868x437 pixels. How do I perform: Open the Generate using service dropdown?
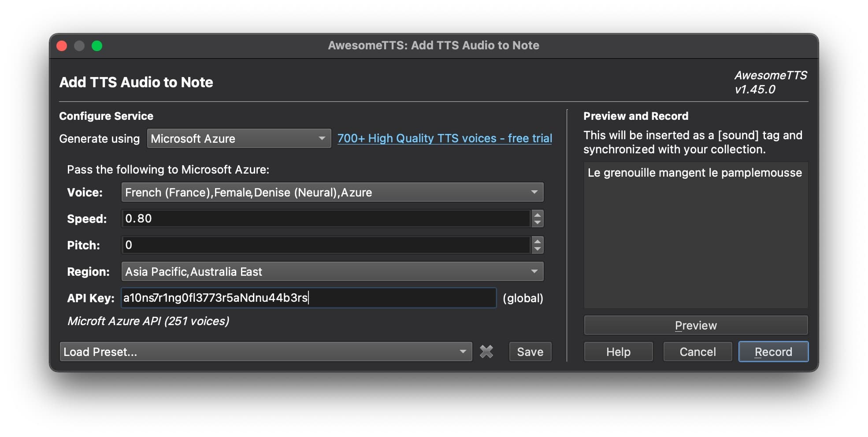[x=239, y=138]
